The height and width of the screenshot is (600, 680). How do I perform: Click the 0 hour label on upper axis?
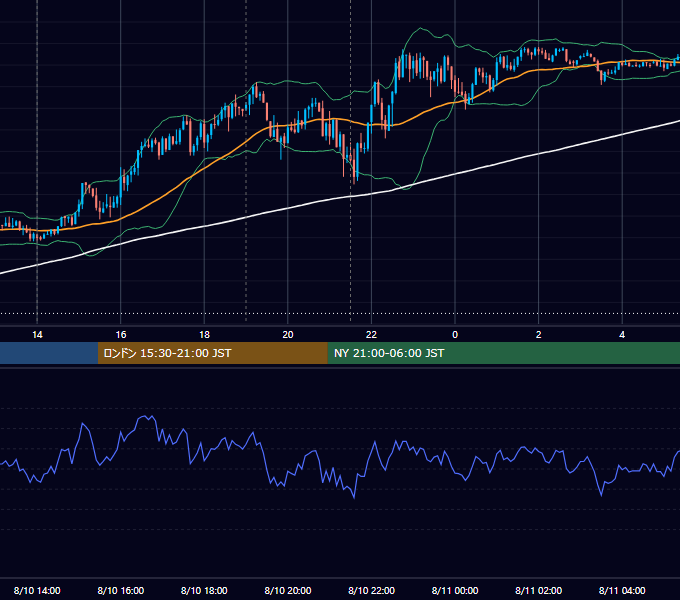455,335
